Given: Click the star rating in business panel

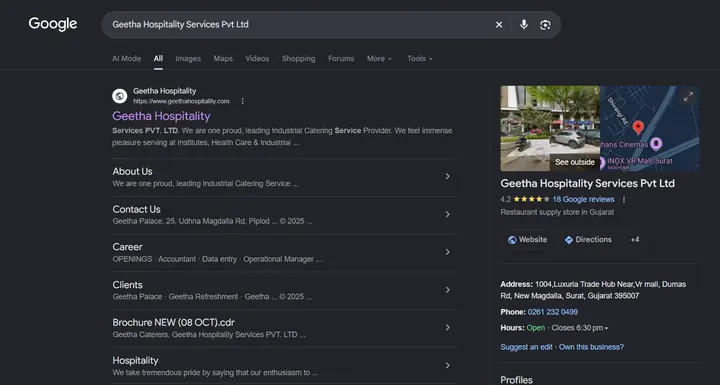Looking at the screenshot, I should 531,199.
